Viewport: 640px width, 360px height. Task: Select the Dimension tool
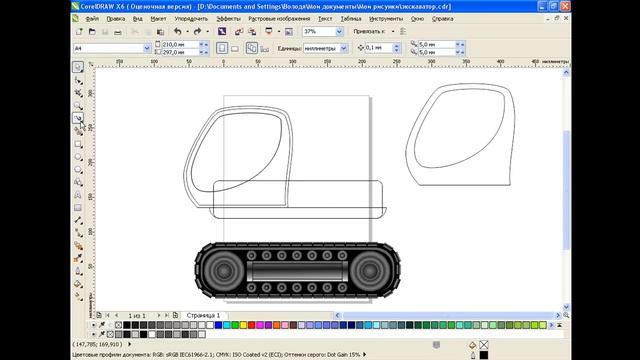(x=78, y=220)
